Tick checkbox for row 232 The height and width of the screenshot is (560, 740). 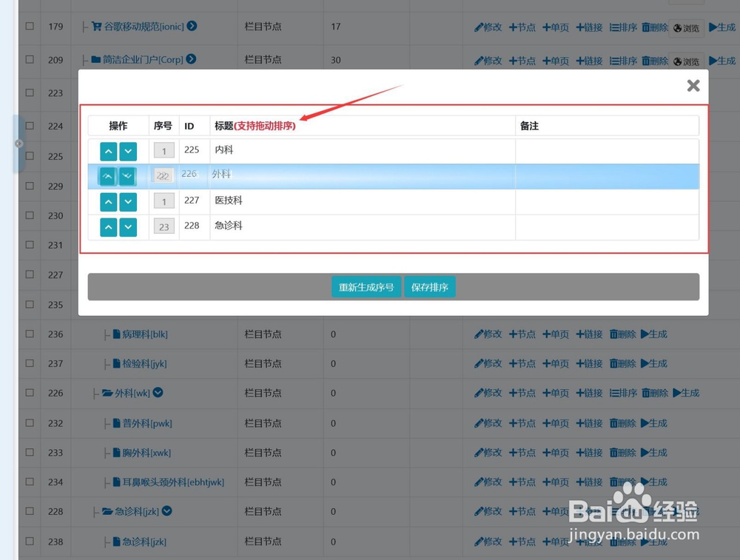click(30, 422)
